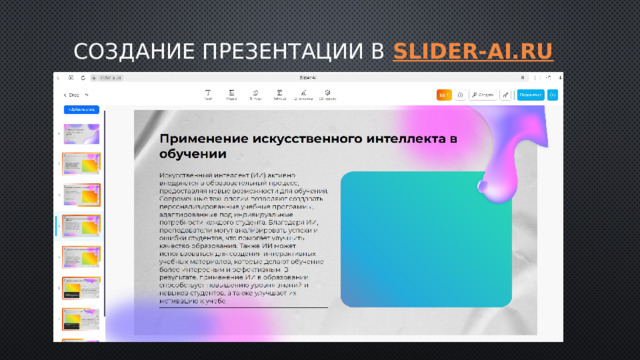Select the 3D objects tool in the toolbar
640x360 pixels.
tap(327, 95)
